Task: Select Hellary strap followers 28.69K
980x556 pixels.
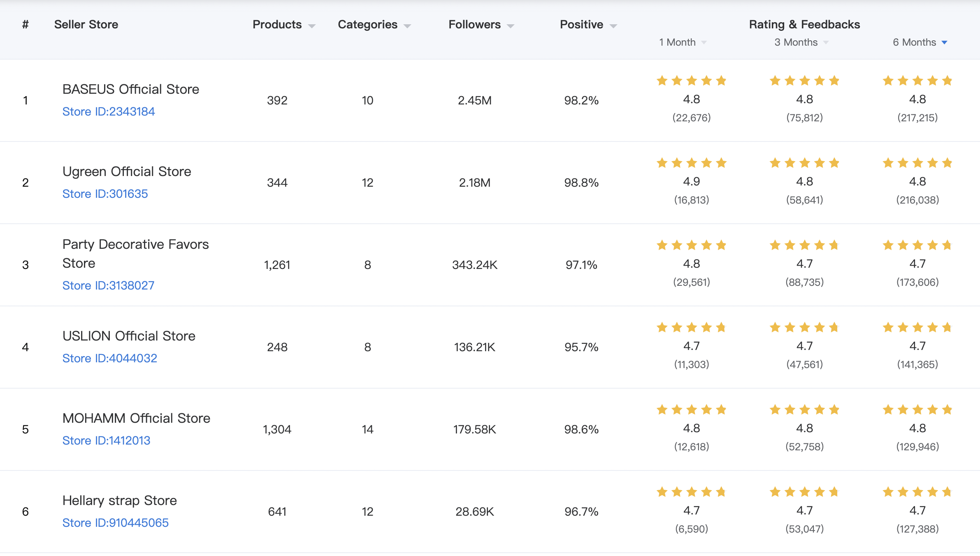Action: click(x=474, y=512)
